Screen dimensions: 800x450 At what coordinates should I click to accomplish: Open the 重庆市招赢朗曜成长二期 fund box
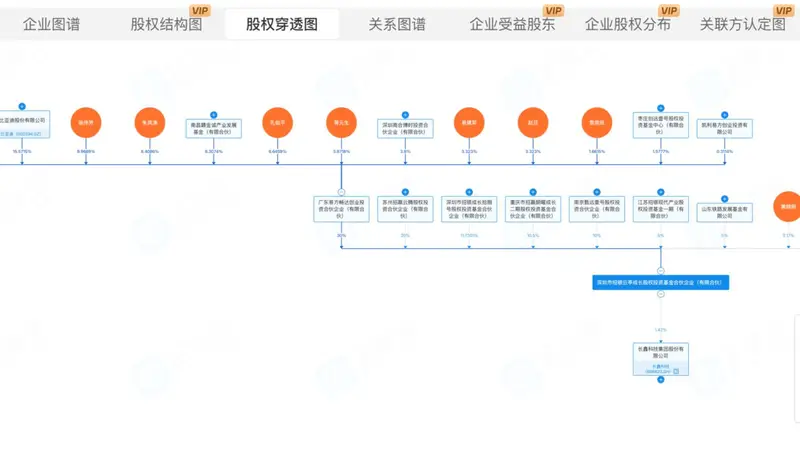coord(533,209)
